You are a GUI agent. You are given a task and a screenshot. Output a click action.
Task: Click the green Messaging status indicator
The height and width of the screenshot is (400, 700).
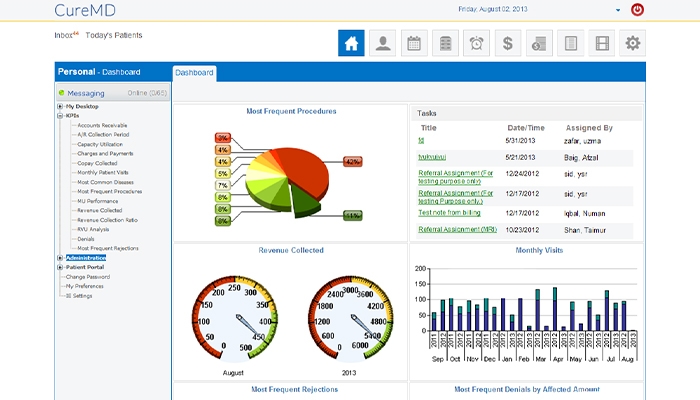pyautogui.click(x=61, y=93)
